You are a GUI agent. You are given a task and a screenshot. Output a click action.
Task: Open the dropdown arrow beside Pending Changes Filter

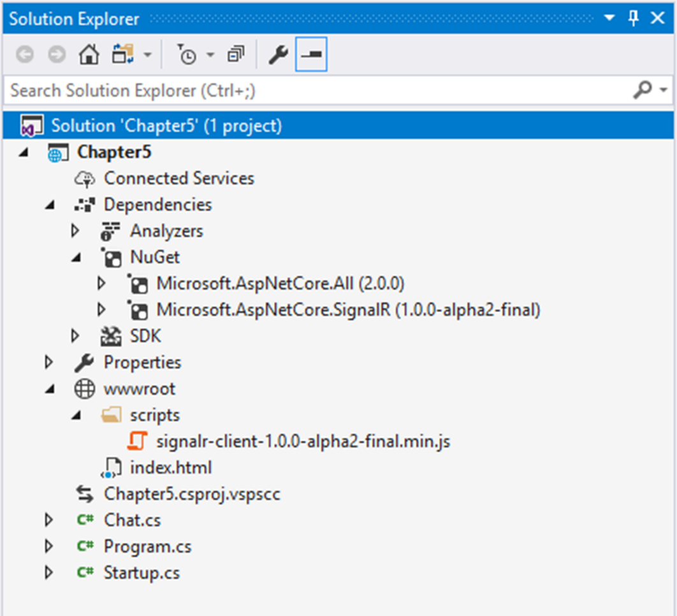pyautogui.click(x=210, y=55)
